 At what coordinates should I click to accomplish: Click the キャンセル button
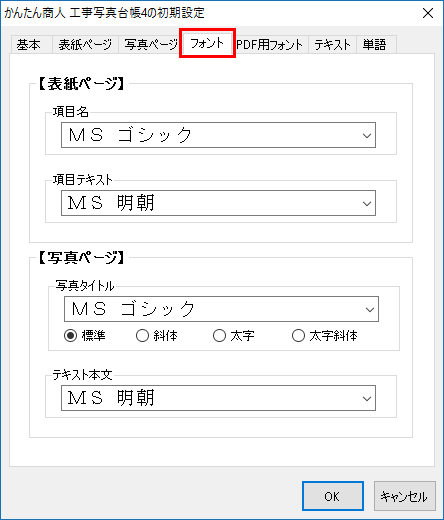[x=404, y=496]
